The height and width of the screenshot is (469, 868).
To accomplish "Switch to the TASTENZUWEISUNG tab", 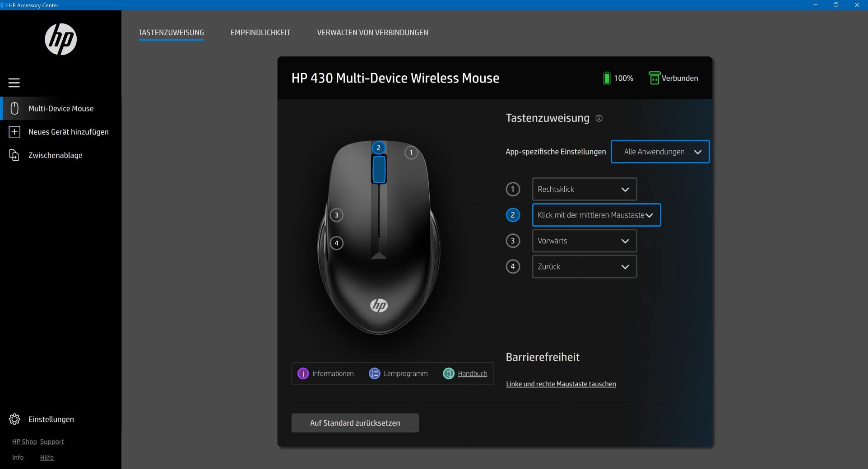I will [171, 33].
